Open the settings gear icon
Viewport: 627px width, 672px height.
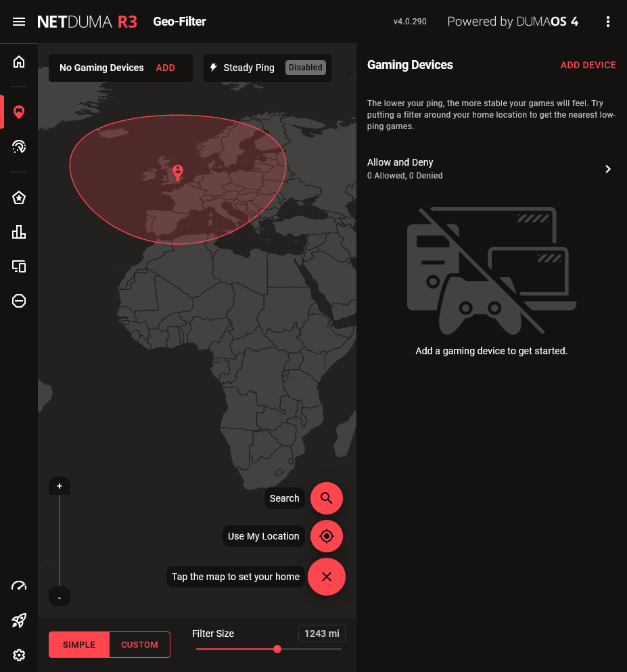(x=19, y=655)
